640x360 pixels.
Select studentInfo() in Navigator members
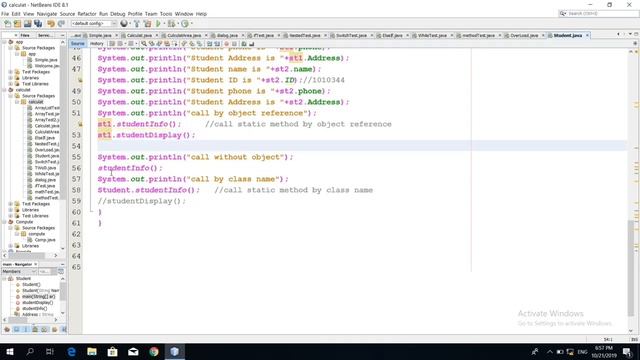tap(34, 309)
